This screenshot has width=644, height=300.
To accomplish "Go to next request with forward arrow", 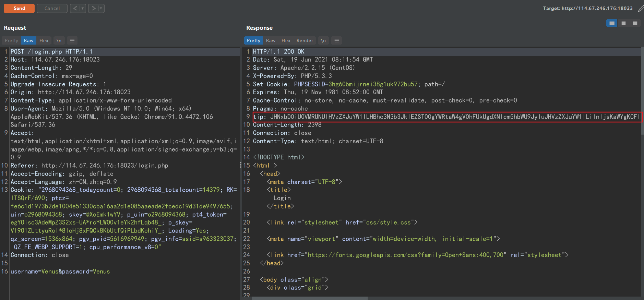I will point(93,8).
